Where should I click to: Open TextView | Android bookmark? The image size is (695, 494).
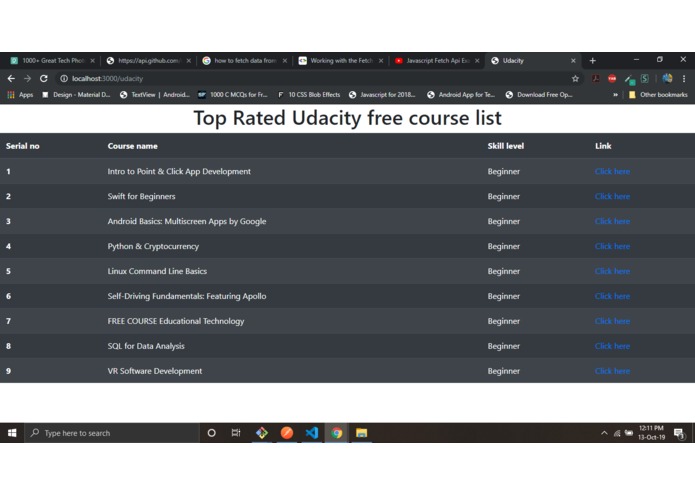coord(155,95)
